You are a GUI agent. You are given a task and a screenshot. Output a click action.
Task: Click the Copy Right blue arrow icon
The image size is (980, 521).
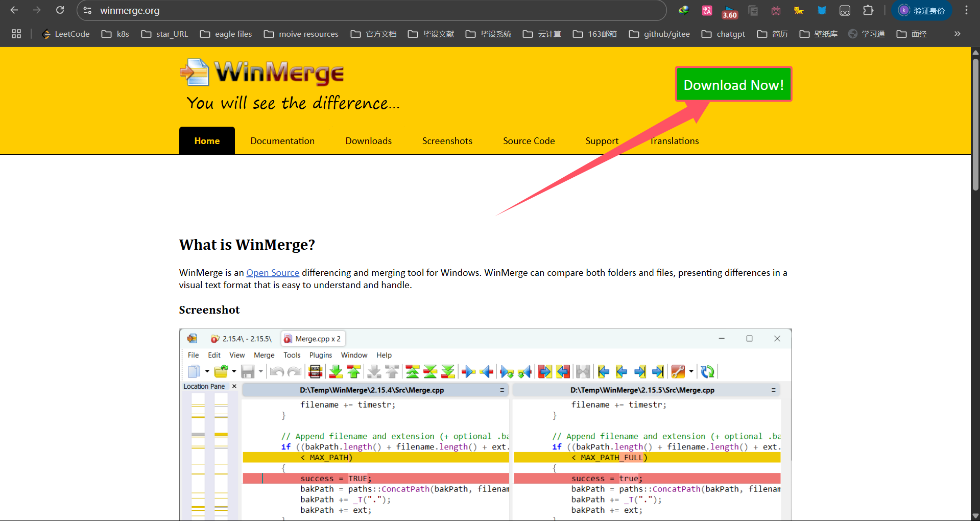(468, 371)
